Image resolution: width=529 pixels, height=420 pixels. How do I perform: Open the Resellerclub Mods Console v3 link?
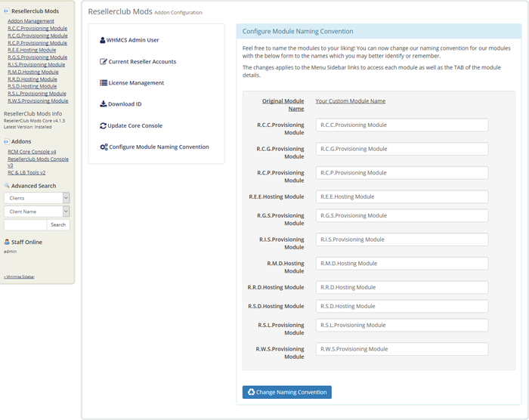click(38, 162)
